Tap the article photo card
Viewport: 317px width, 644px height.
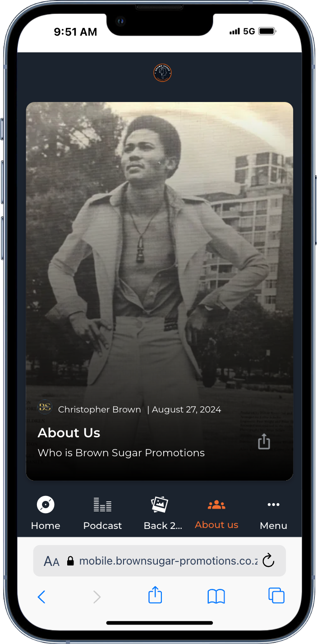(x=160, y=291)
